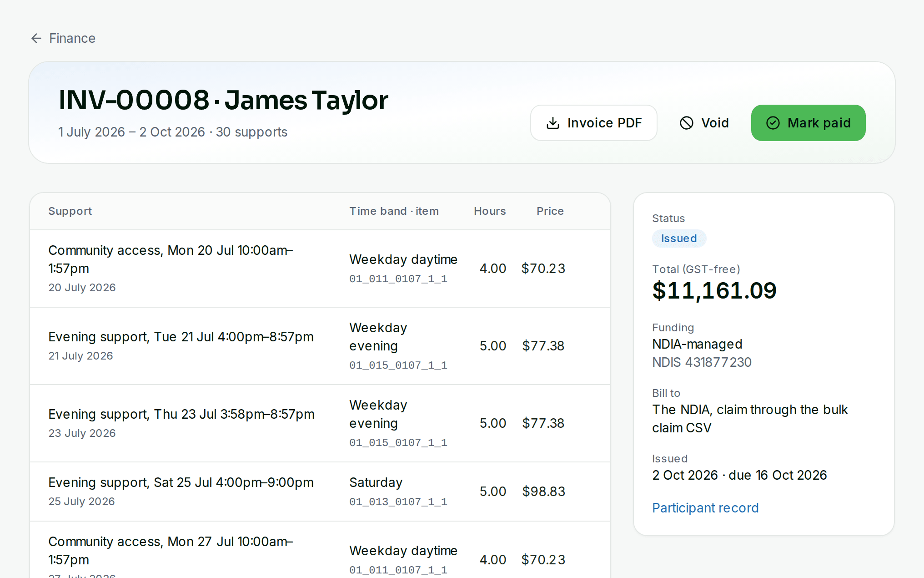
Task: Click the Time band · item column header
Action: pyautogui.click(x=394, y=211)
